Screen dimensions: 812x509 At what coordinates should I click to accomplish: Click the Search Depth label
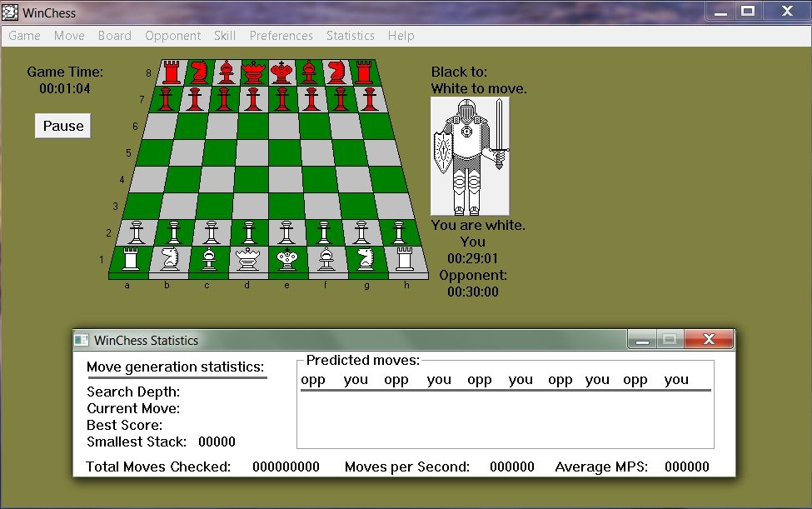(133, 392)
